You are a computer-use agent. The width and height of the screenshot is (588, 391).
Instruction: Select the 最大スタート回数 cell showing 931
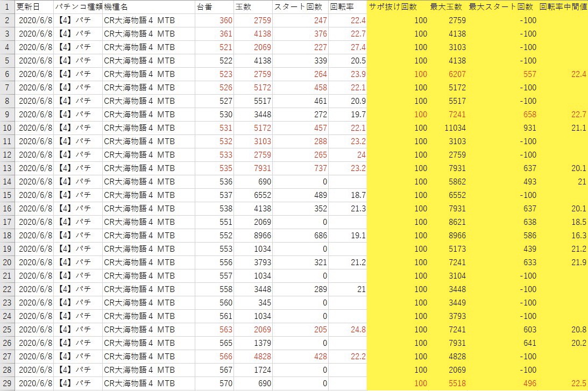501,128
